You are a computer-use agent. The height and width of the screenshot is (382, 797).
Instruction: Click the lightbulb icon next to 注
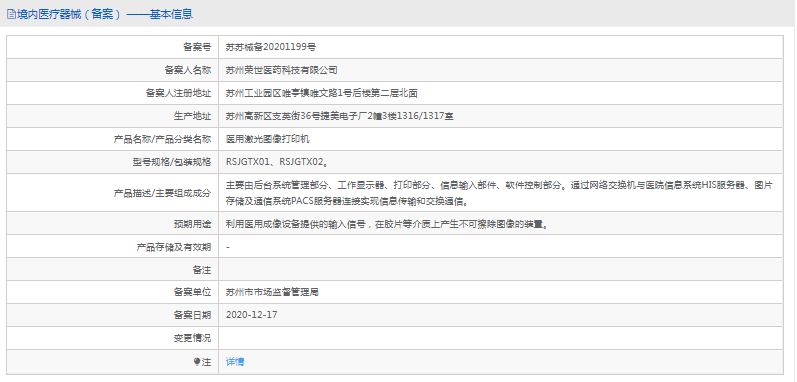(x=197, y=362)
